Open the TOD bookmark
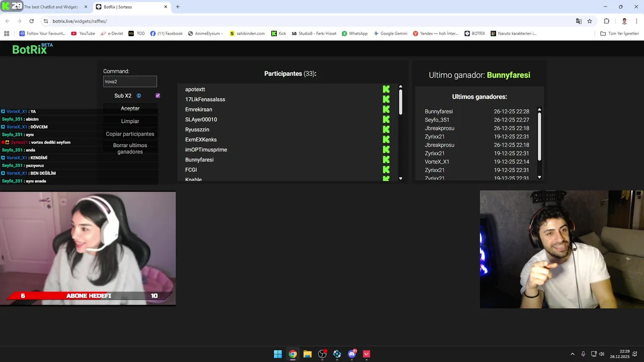644x362 pixels. point(137,33)
